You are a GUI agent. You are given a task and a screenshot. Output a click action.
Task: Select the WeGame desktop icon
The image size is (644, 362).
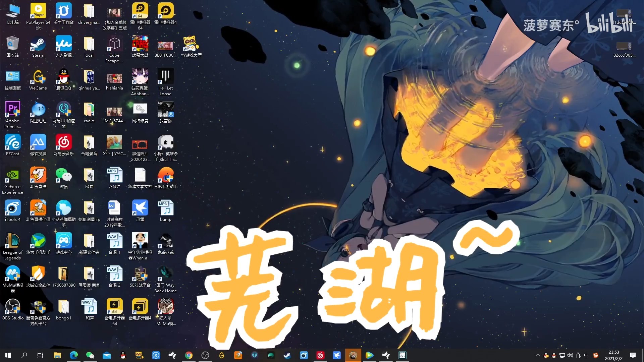point(38,79)
